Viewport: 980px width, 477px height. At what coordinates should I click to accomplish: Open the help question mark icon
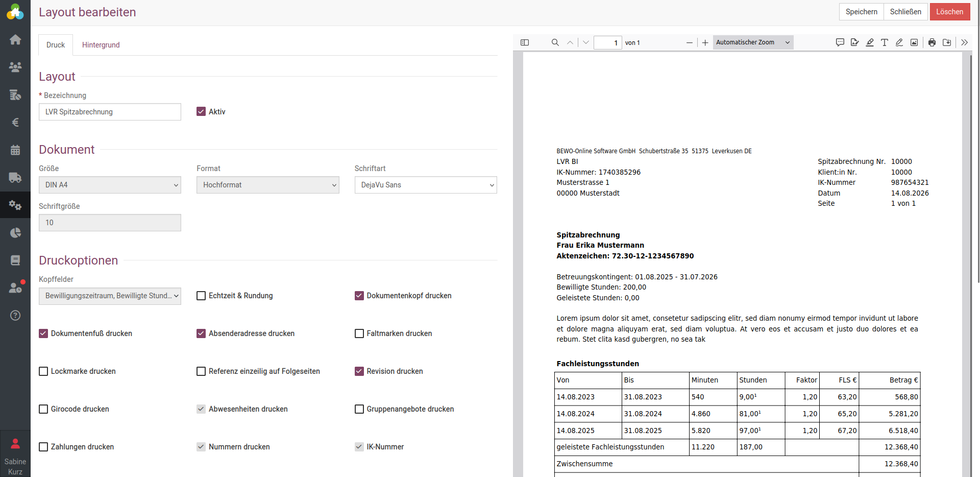pos(15,315)
